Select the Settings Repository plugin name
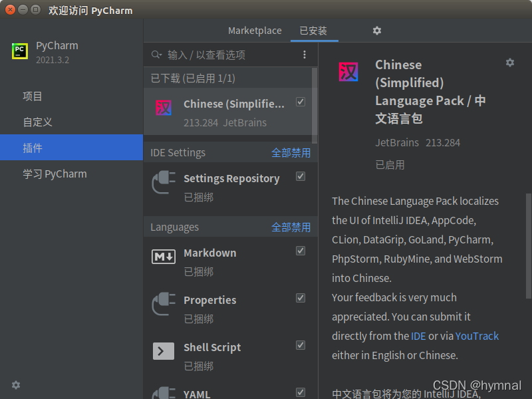The image size is (532, 399). click(231, 178)
